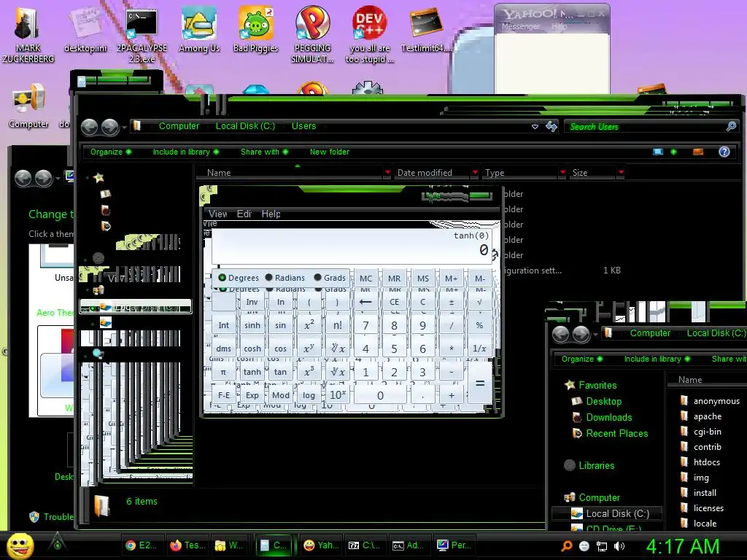Toggle the F-E notation button in Calculator

pyautogui.click(x=223, y=395)
